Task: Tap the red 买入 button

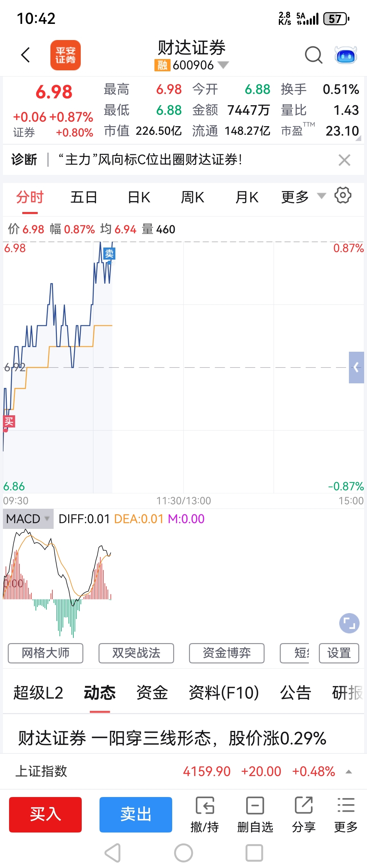Action: (x=46, y=814)
